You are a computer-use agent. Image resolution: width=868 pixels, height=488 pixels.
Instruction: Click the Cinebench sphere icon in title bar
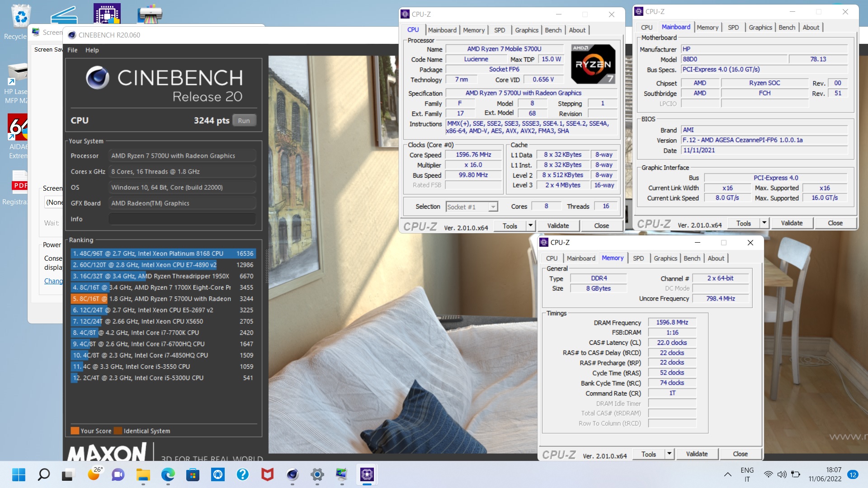[x=71, y=35]
